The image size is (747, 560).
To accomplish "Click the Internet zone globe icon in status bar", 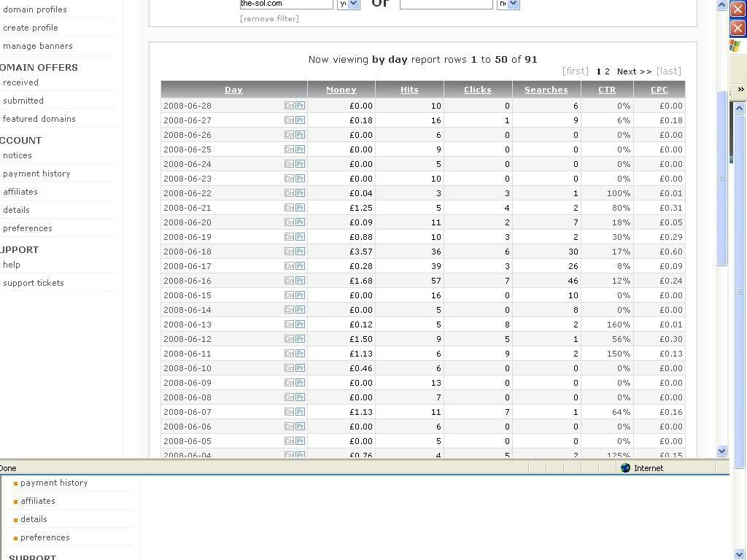I will pyautogui.click(x=625, y=468).
